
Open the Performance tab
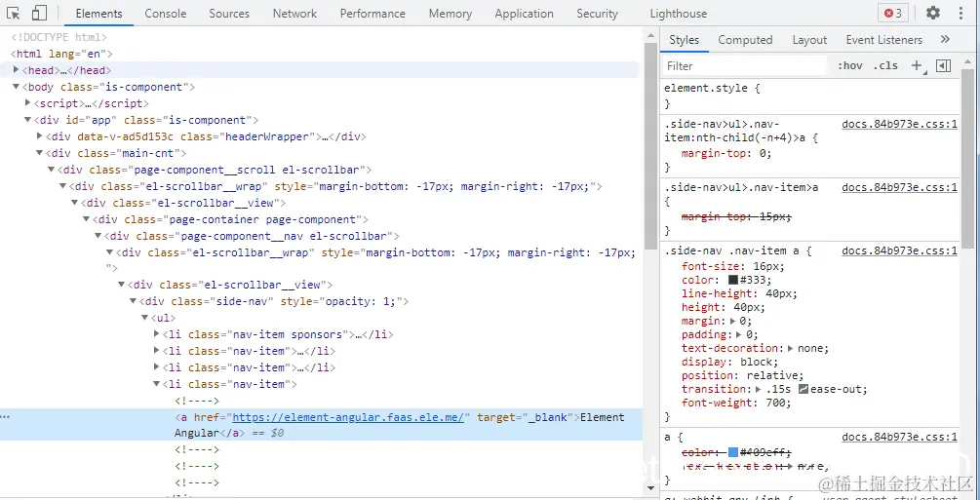(x=373, y=13)
